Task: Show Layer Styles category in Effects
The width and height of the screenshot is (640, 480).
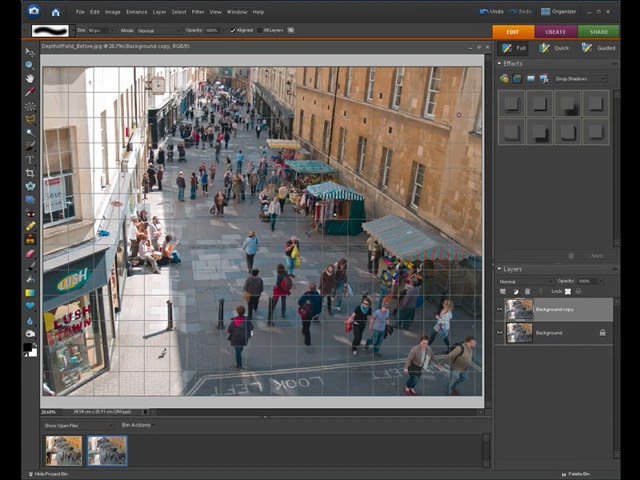Action: 517,78
